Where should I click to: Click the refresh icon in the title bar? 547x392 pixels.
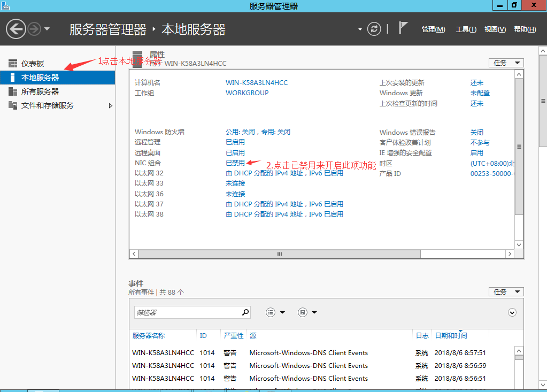tap(374, 29)
